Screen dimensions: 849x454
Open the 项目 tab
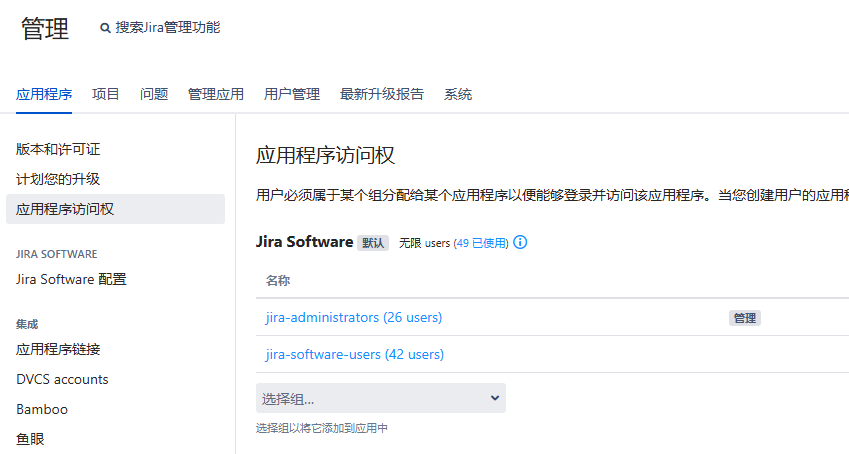pos(106,94)
